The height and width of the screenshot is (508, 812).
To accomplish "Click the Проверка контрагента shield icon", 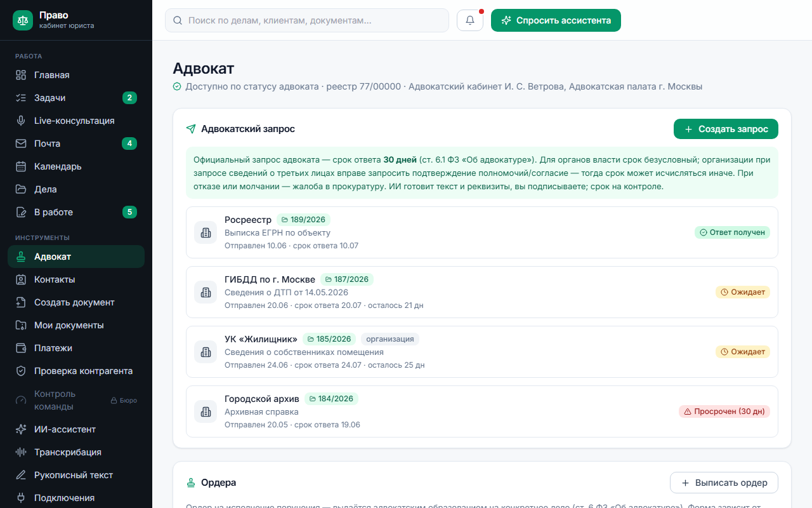I will coord(21,371).
